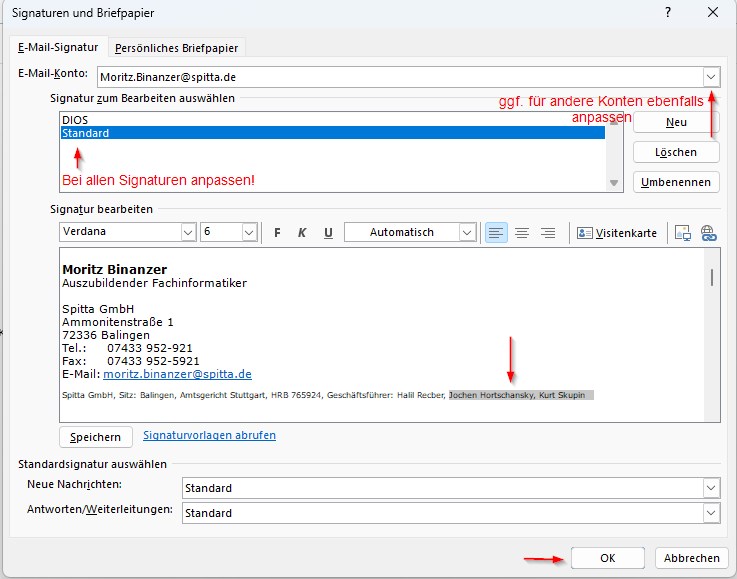Viewport: 737px width, 579px height.
Task: Align signature text right
Action: point(547,232)
